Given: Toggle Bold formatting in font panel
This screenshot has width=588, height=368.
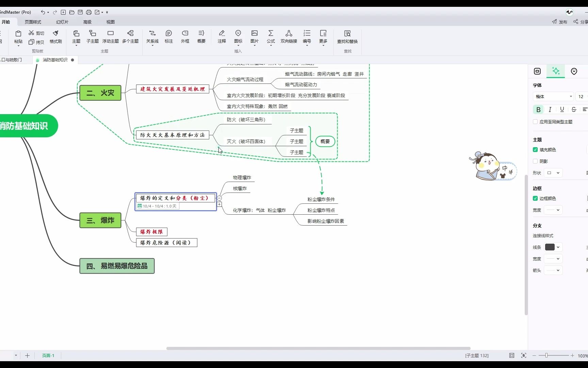Looking at the screenshot, I should coord(538,109).
